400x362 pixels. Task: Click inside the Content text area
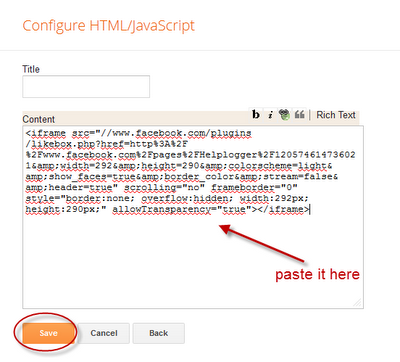(x=193, y=217)
